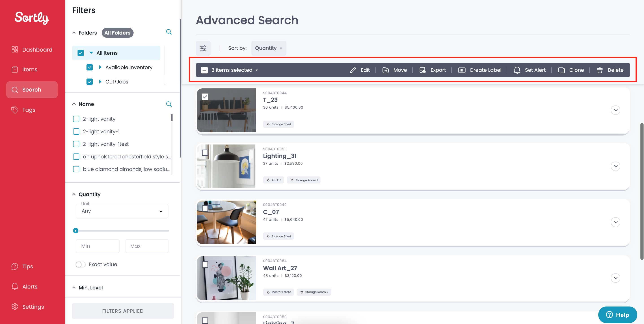Uncheck the All Items folder checkbox
Image resolution: width=644 pixels, height=324 pixels.
[80, 53]
